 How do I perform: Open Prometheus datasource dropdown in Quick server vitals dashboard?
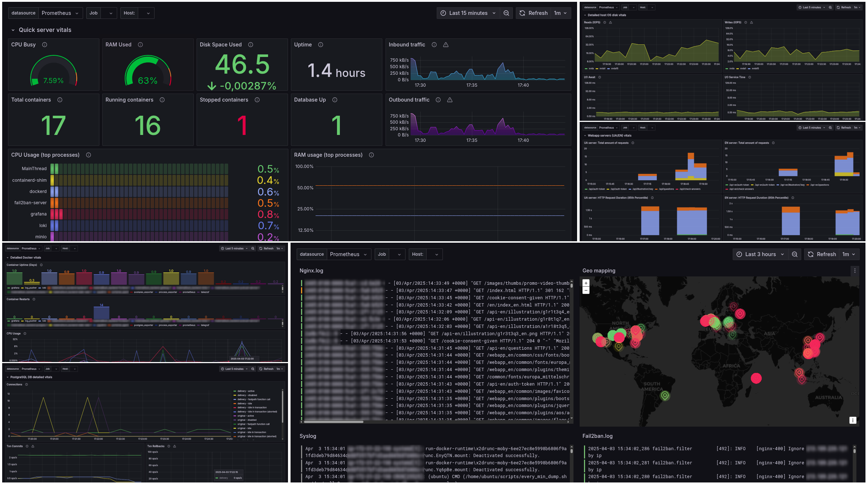(60, 13)
